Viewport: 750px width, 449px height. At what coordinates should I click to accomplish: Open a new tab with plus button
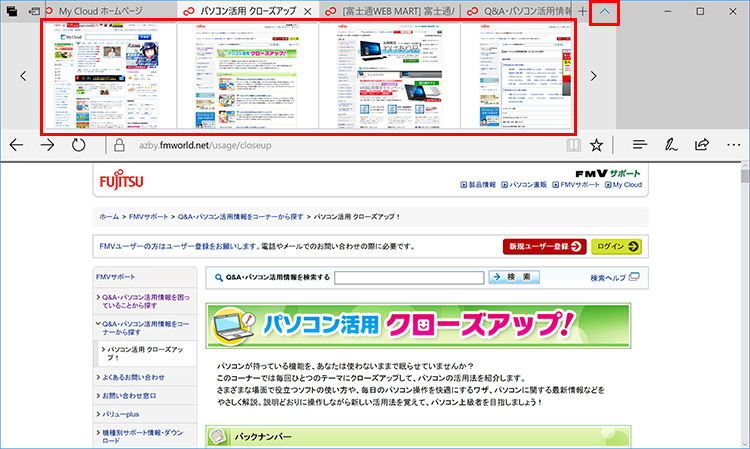(x=583, y=11)
